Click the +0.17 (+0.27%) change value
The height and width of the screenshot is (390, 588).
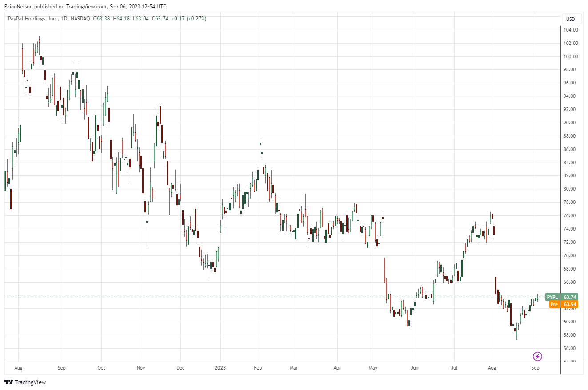tap(189, 19)
